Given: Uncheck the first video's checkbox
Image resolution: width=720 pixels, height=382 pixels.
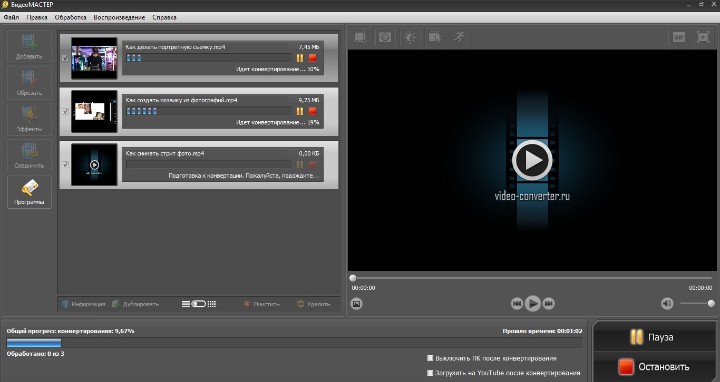Looking at the screenshot, I should [x=65, y=58].
